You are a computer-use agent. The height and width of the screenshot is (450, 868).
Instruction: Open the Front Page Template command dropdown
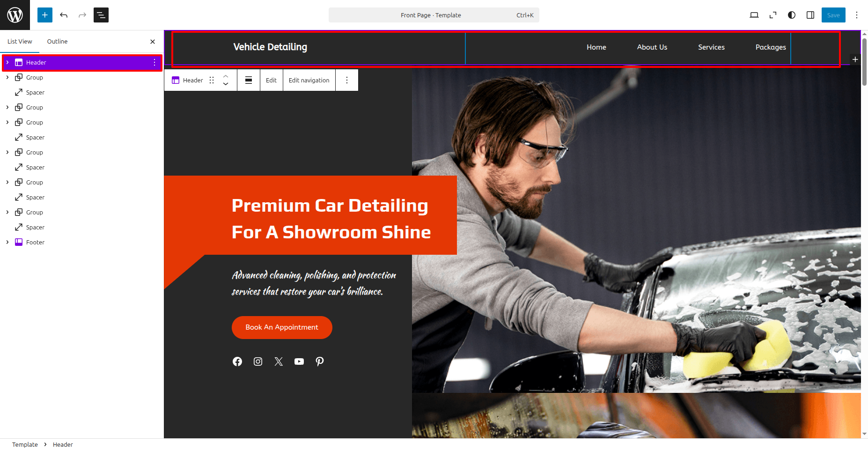434,15
